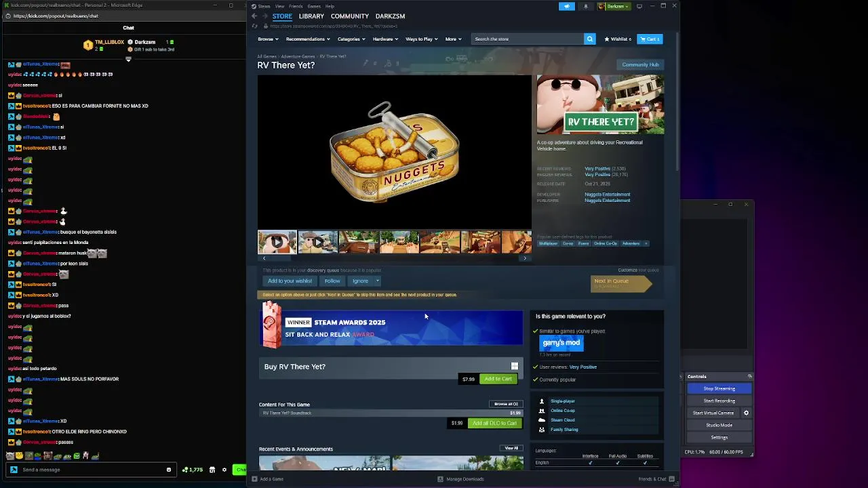This screenshot has height=488, width=868.
Task: Select the second trailer video thumbnail
Action: pyautogui.click(x=317, y=242)
